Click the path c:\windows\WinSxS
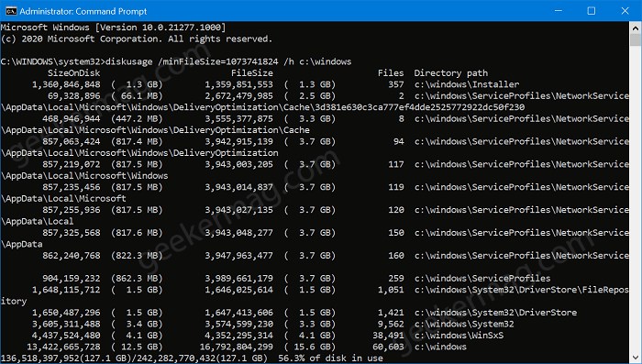Viewport: 642px width, 364px height. tap(459, 336)
